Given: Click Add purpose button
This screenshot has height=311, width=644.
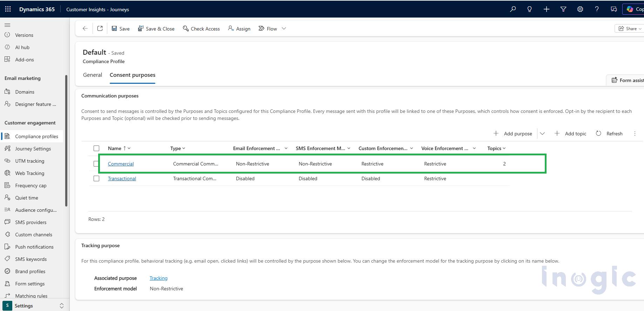Looking at the screenshot, I should point(513,134).
